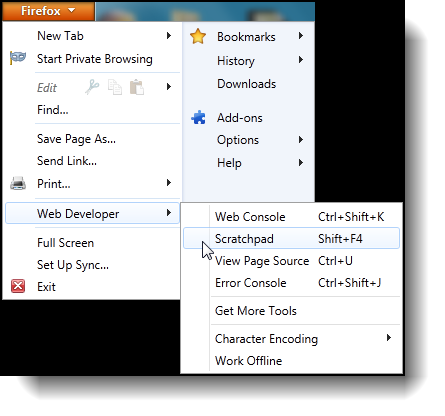This screenshot has width=445, height=416.
Task: Click the Paste clipboard icon
Action: pyautogui.click(x=137, y=87)
